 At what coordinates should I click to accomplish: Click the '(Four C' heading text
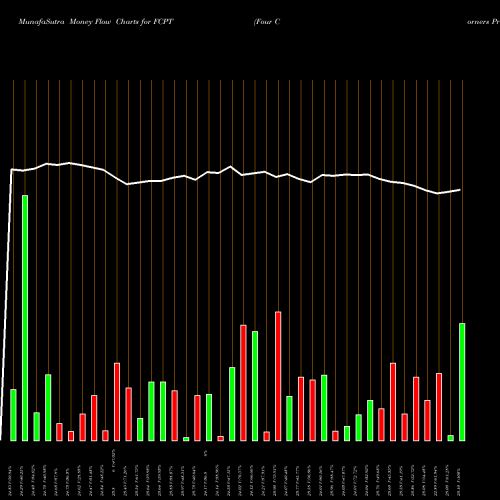[267, 22]
